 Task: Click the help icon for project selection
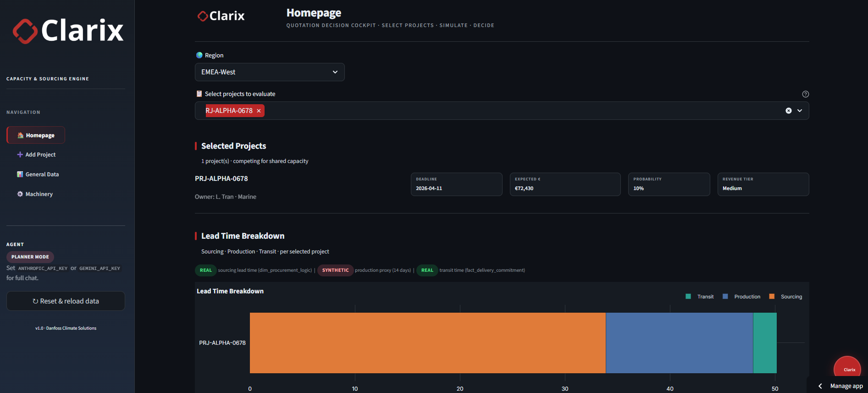(x=806, y=94)
